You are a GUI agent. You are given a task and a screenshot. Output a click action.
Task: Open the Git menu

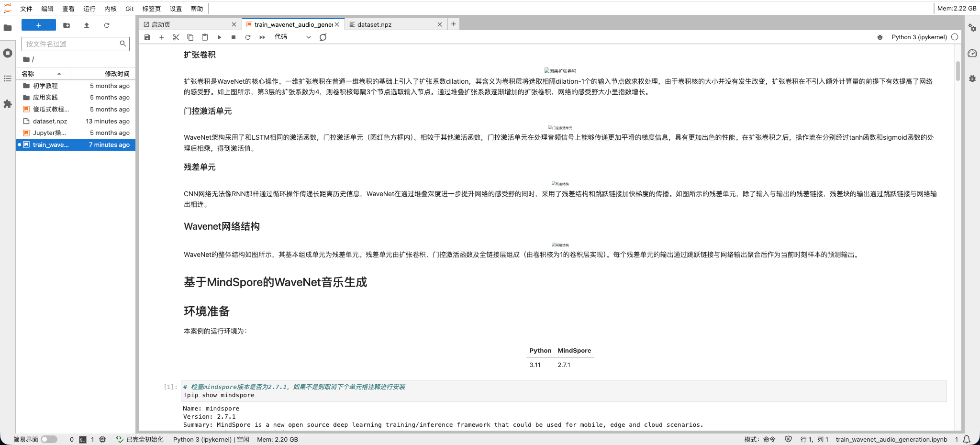tap(129, 9)
